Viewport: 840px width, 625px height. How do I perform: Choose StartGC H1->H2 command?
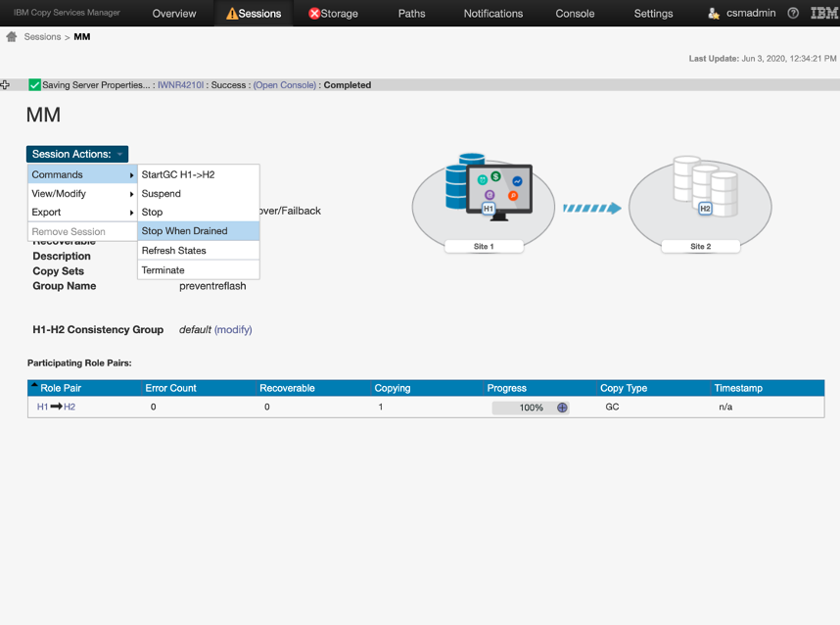point(199,174)
